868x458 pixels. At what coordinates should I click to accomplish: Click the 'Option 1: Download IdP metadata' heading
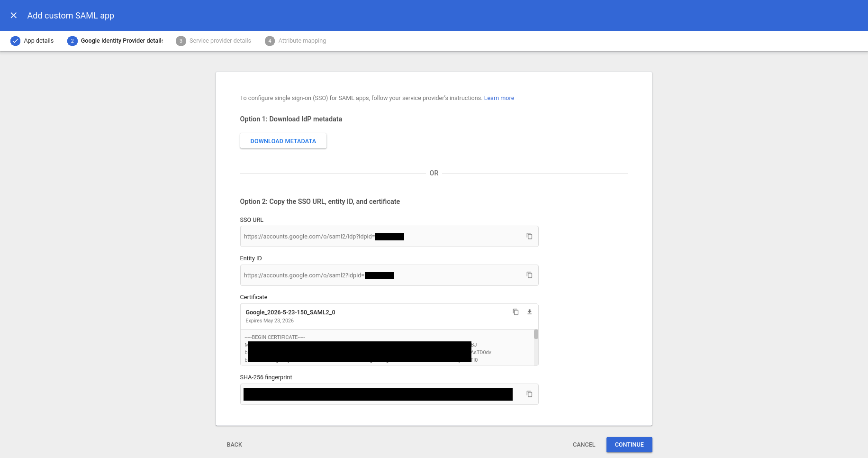291,119
